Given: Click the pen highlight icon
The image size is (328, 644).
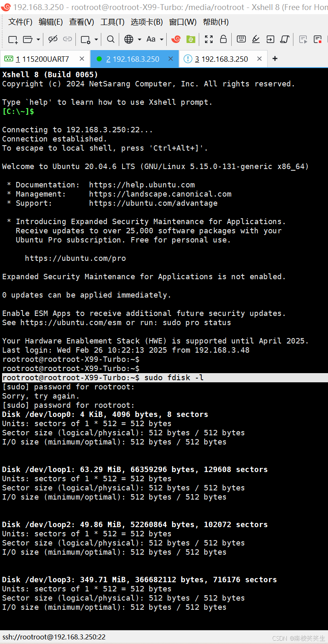Looking at the screenshot, I should tap(256, 39).
